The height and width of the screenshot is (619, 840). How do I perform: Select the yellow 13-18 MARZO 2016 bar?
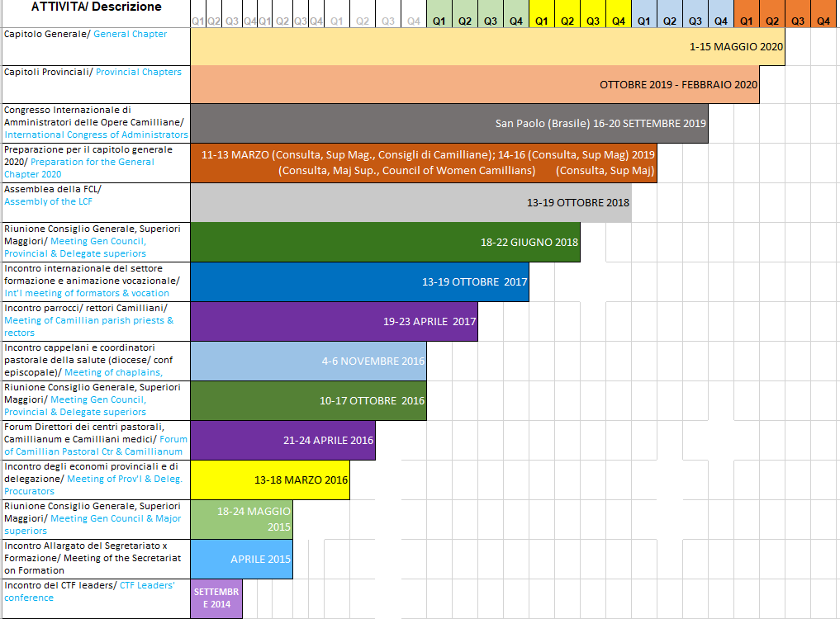[270, 480]
